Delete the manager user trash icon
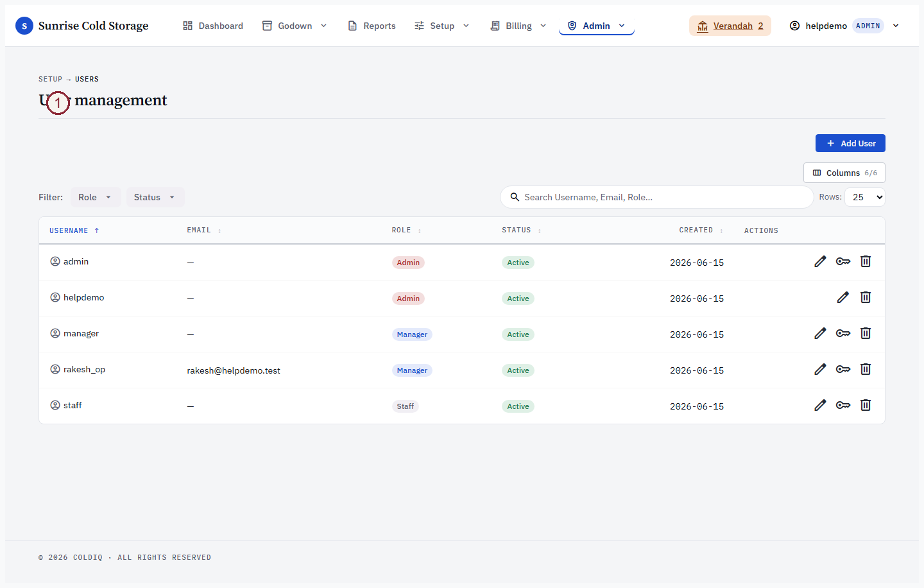924x588 pixels. 866,333
